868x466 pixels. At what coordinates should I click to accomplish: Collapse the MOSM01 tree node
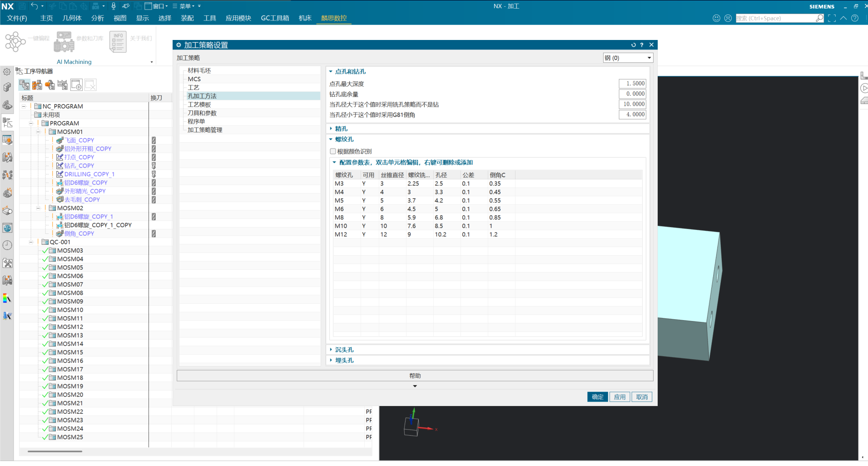[38, 132]
